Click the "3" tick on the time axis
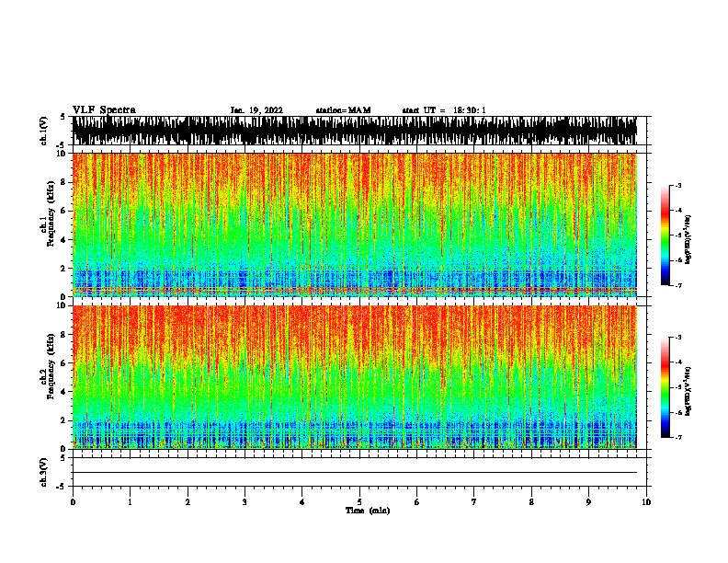The image size is (728, 563). point(245,502)
